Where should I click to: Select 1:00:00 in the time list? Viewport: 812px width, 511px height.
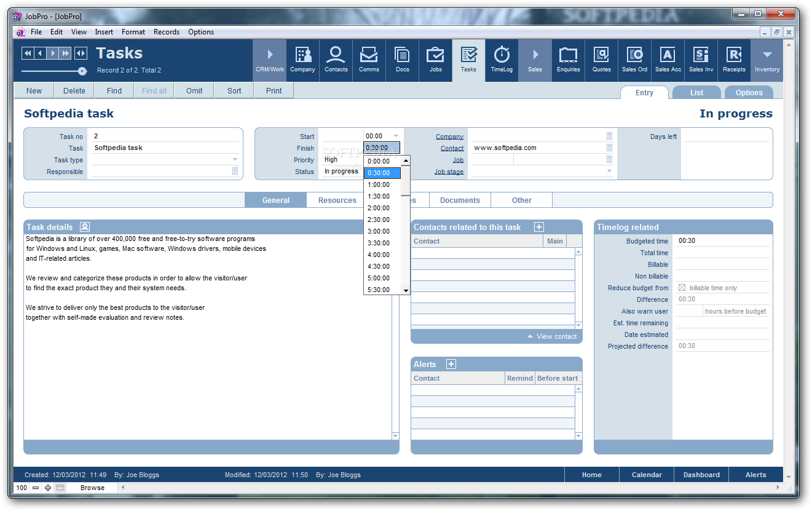382,184
